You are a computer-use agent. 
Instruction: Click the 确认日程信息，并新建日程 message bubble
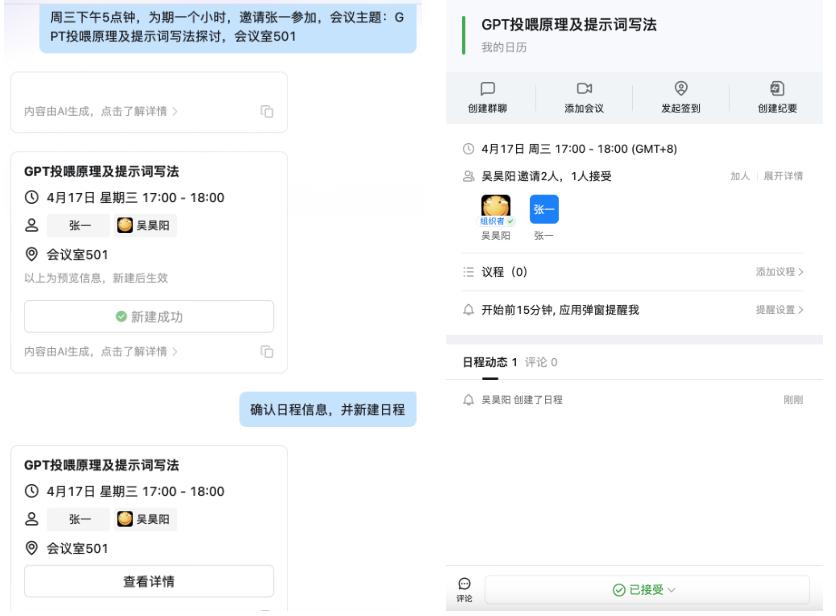pyautogui.click(x=327, y=410)
